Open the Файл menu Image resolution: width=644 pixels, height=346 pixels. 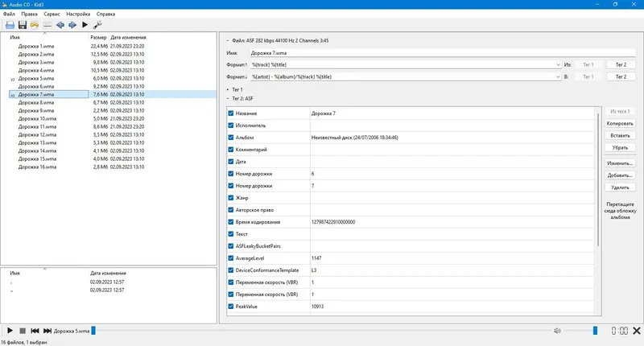[x=9, y=14]
